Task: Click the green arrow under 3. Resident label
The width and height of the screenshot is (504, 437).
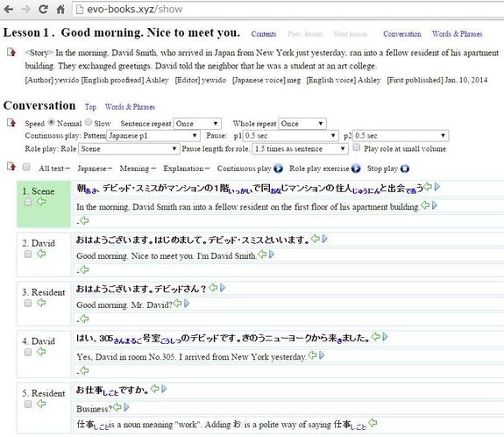Action: pyautogui.click(x=41, y=303)
